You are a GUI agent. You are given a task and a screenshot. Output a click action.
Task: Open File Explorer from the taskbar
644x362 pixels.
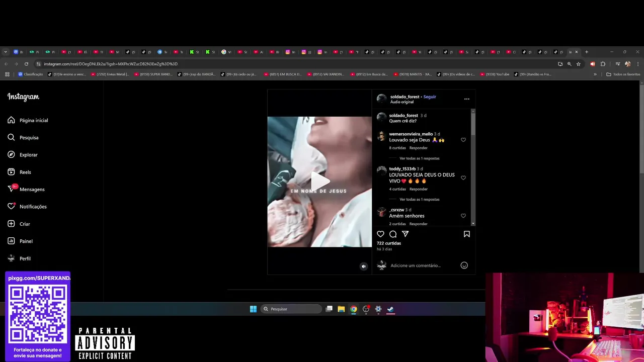(341, 309)
